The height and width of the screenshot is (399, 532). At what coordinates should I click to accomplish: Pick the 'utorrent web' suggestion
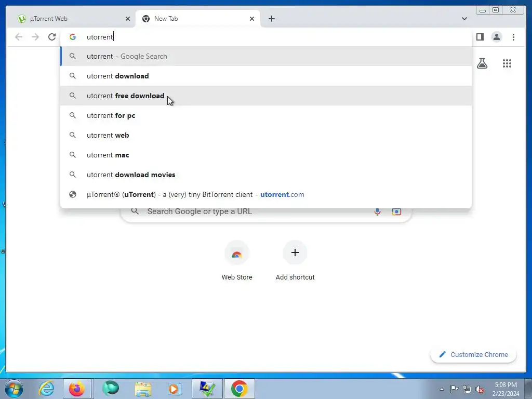[266, 135]
